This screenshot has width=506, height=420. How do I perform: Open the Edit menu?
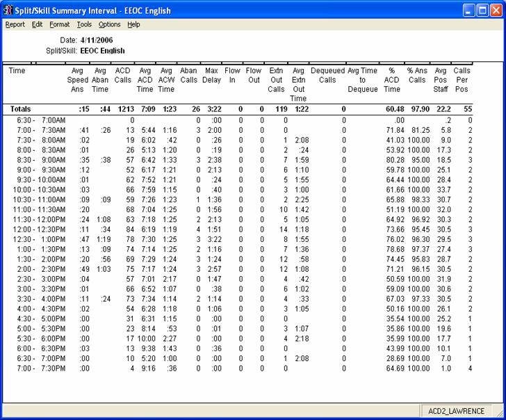click(x=37, y=24)
